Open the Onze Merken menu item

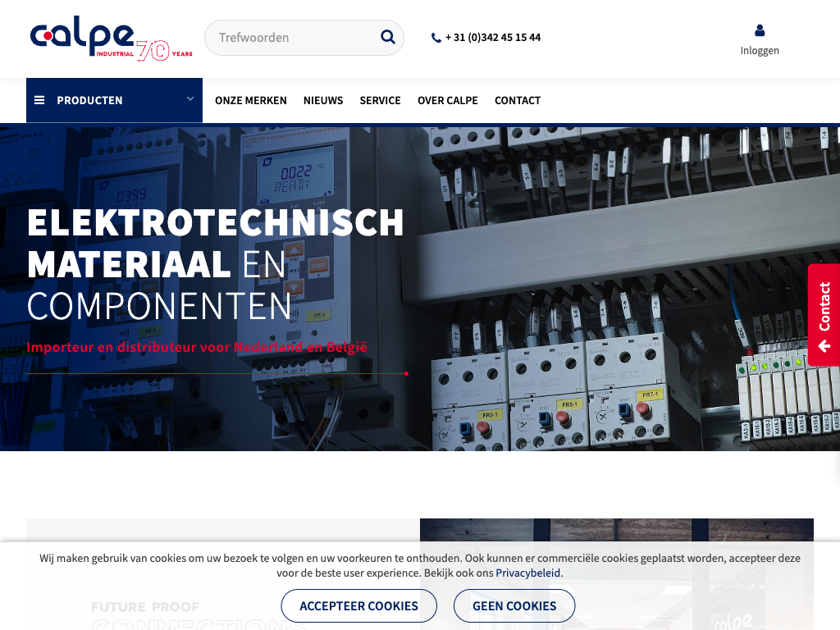point(251,100)
